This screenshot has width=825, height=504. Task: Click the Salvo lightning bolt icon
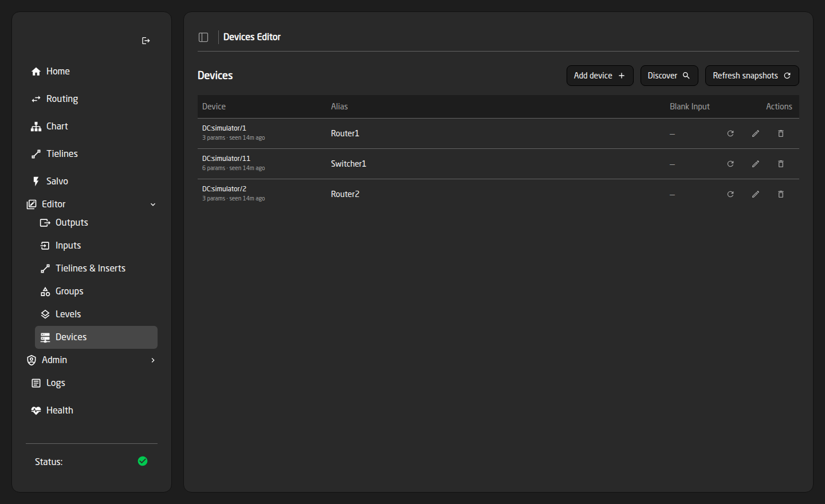[x=36, y=182]
